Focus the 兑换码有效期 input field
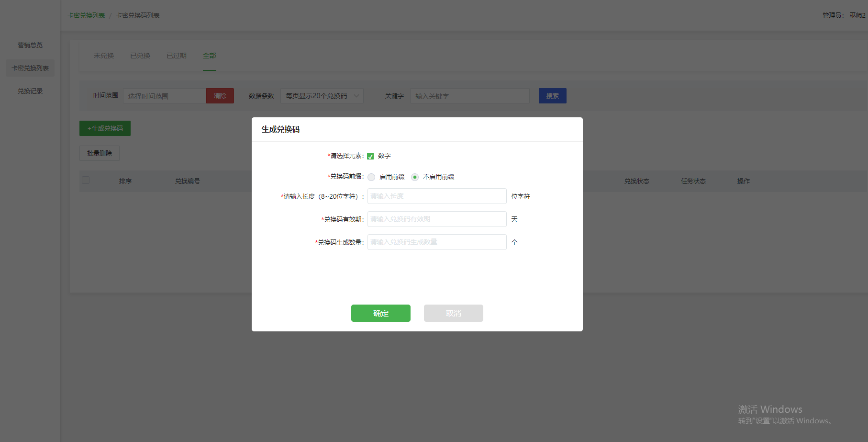Screen dimensions: 868x442 (x=436, y=219)
